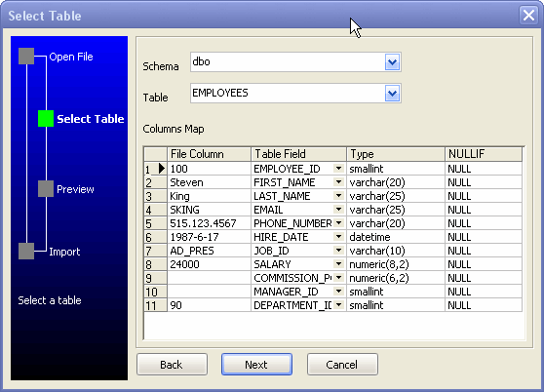The width and height of the screenshot is (544, 392).
Task: Expand the FIRST_NAME table field dropdown
Action: click(x=338, y=182)
